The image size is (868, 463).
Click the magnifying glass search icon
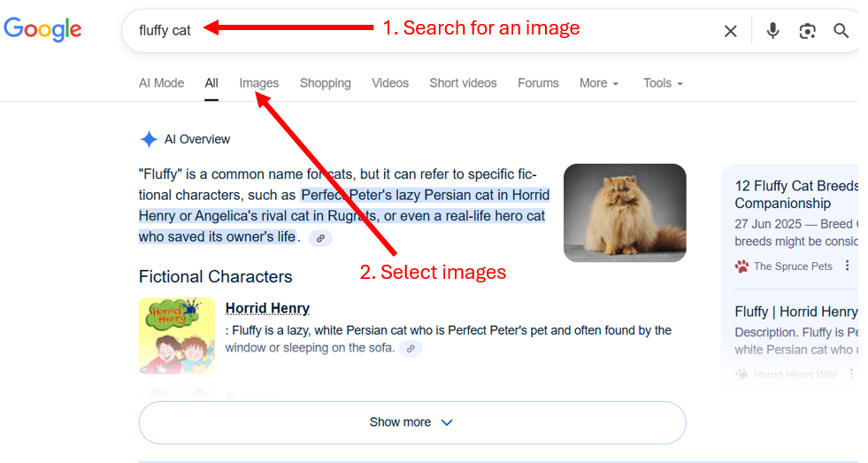click(x=841, y=31)
